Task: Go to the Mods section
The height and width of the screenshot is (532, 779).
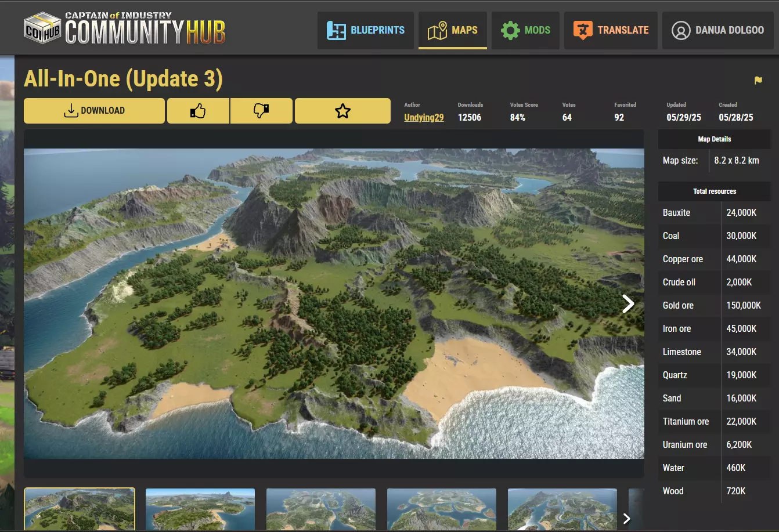Action: point(526,30)
